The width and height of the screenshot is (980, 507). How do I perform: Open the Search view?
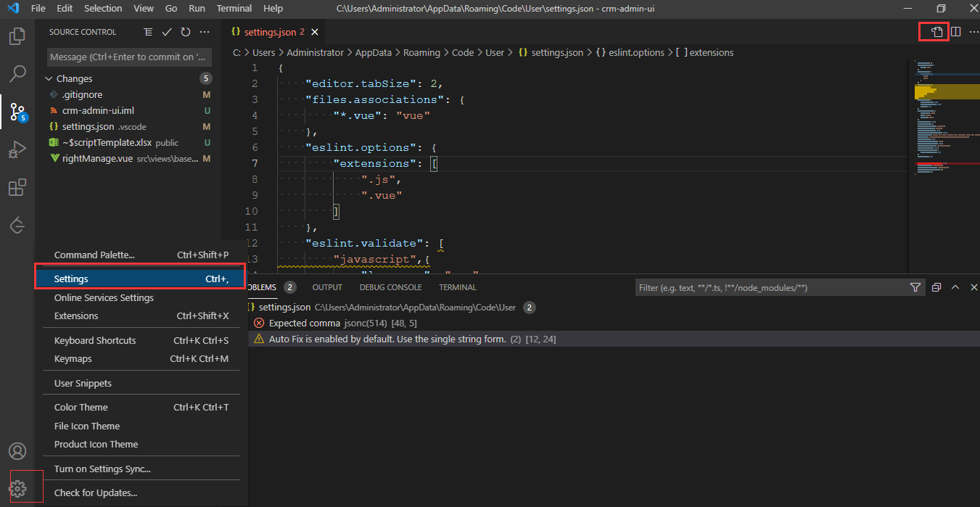(18, 73)
